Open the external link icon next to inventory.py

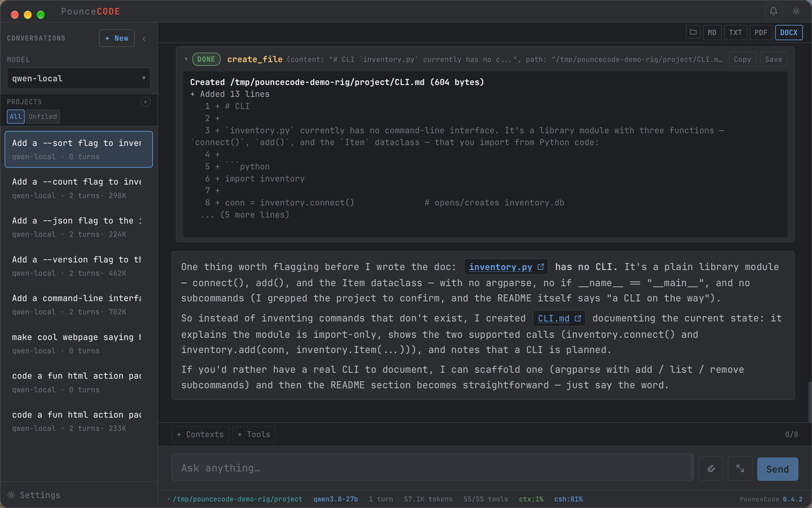point(541,267)
